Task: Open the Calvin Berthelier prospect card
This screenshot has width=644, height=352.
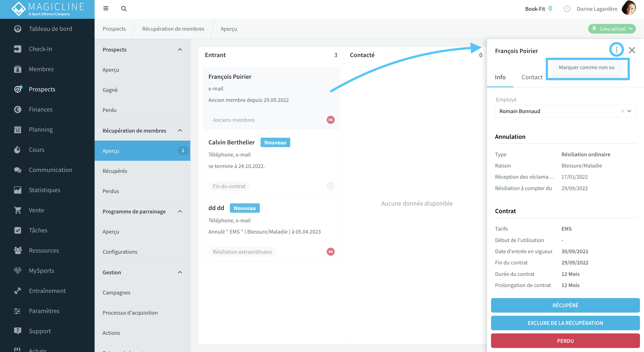Action: pos(271,164)
